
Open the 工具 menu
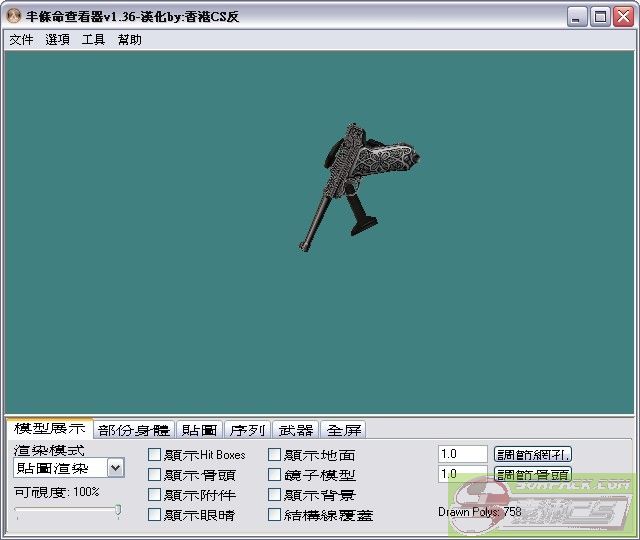[x=93, y=40]
